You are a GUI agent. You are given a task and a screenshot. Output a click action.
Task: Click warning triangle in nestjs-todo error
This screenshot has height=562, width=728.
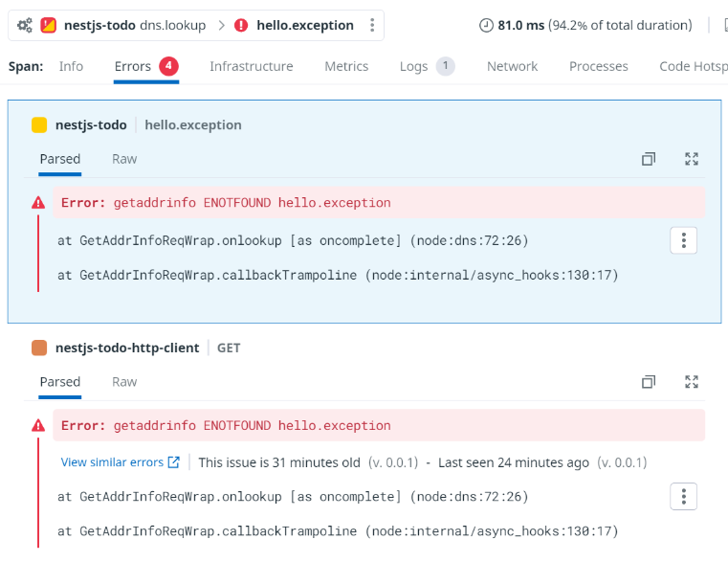click(x=38, y=203)
